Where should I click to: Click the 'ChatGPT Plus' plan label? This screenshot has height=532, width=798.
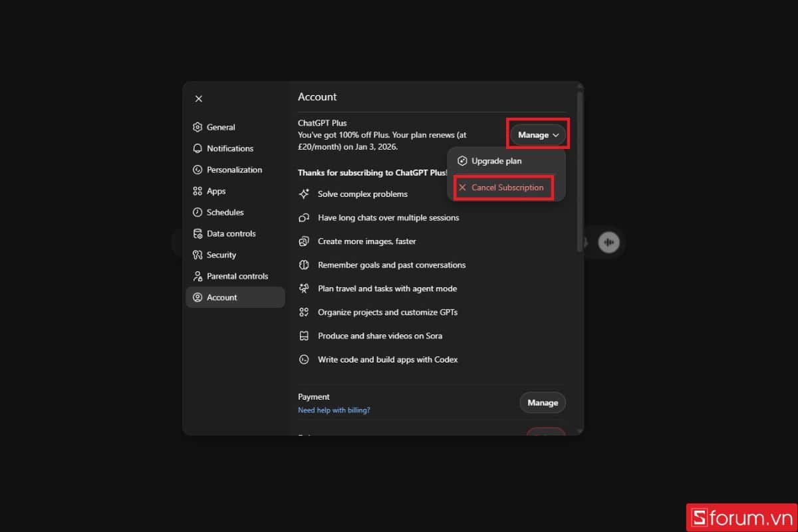pos(323,123)
